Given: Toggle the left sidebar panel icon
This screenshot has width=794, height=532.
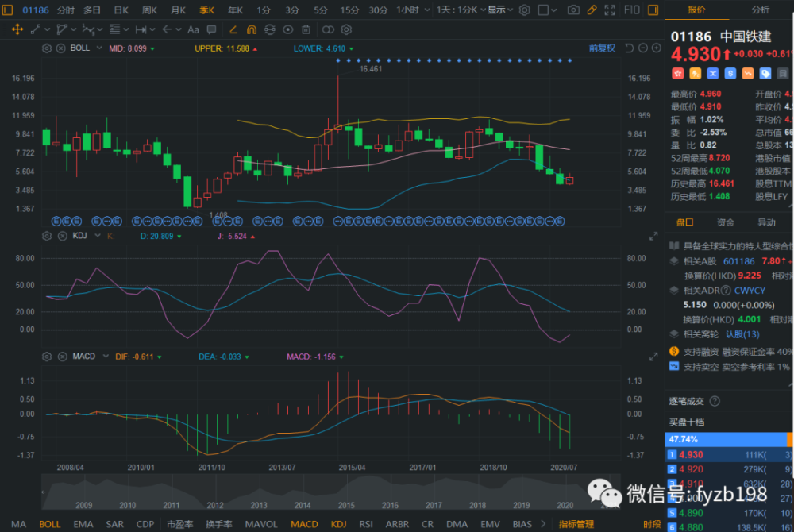Looking at the screenshot, I should (8, 10).
